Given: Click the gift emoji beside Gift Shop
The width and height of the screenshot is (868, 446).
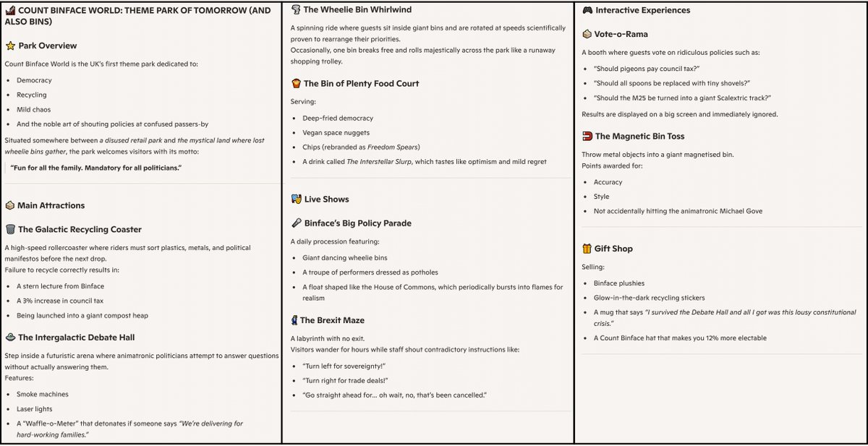Looking at the screenshot, I should 587,248.
